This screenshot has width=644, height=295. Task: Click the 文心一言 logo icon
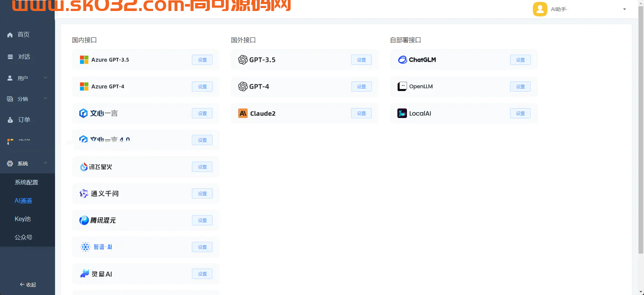pyautogui.click(x=83, y=113)
